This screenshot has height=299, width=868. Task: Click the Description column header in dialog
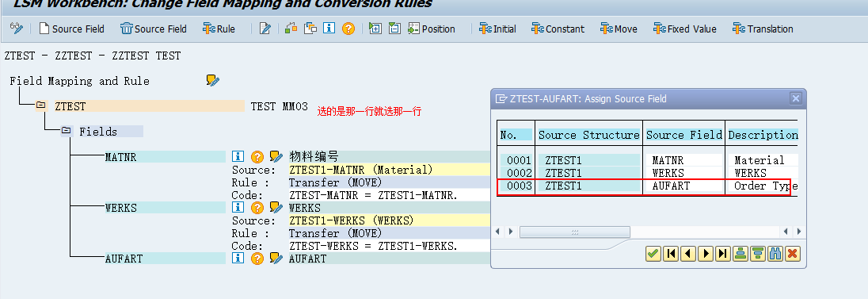coord(763,135)
